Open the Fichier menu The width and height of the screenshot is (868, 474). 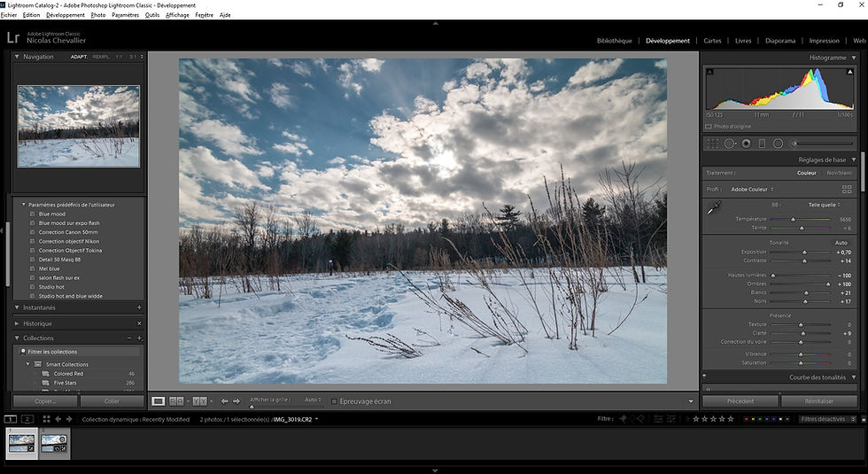(8, 15)
